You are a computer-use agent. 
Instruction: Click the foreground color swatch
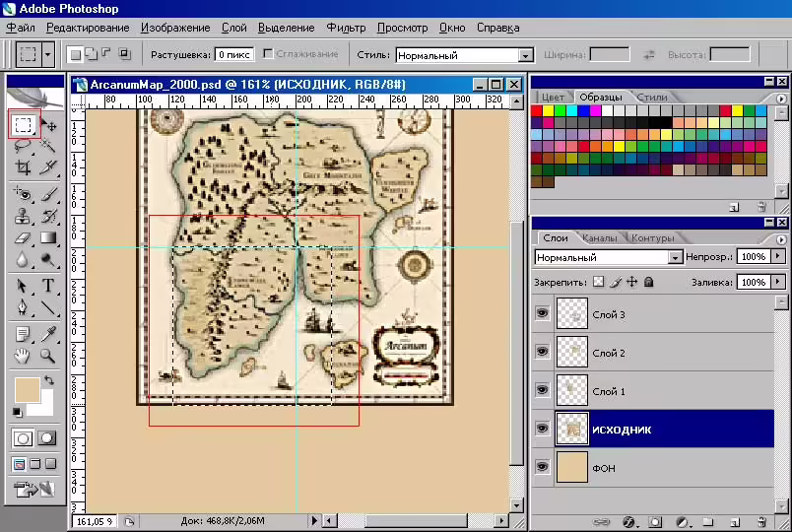pos(28,390)
